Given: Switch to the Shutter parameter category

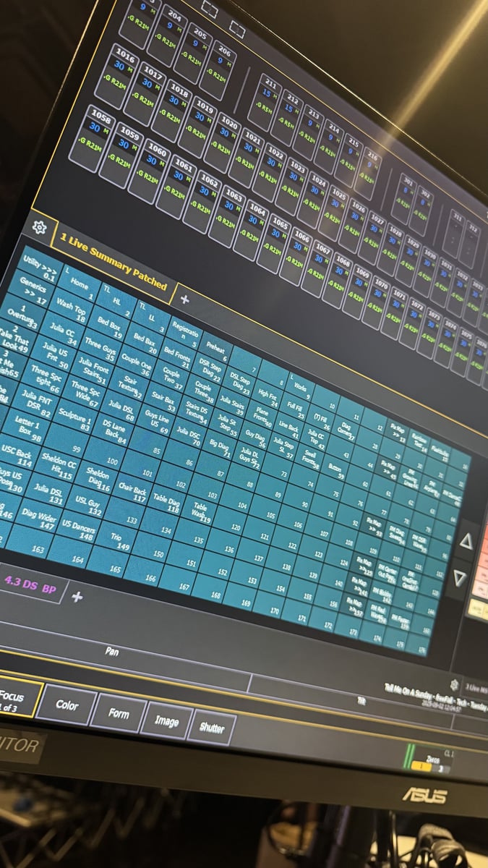Looking at the screenshot, I should (x=212, y=728).
